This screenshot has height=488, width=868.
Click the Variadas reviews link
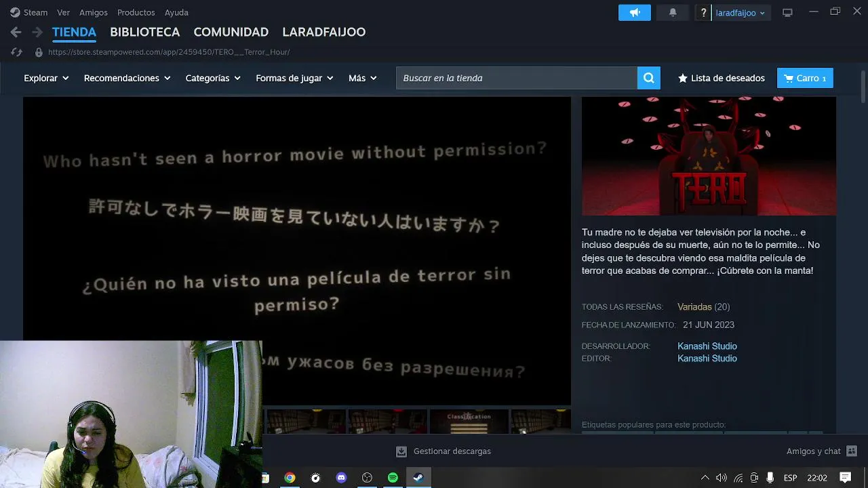(x=694, y=307)
